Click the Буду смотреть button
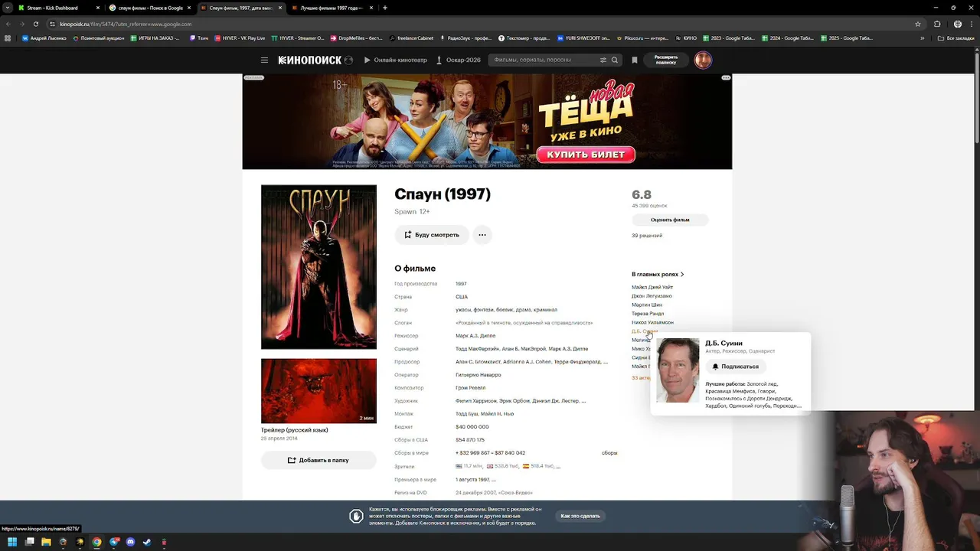The width and height of the screenshot is (980, 551). [432, 235]
